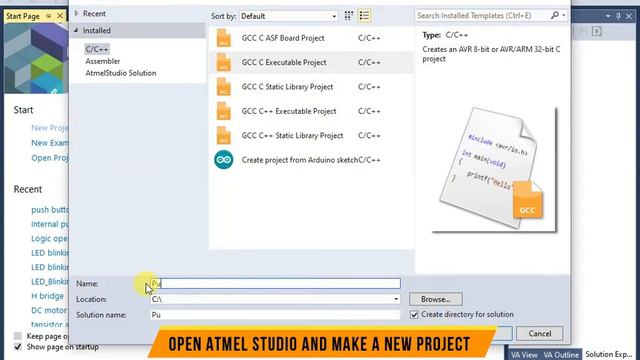Click Open Project link on Start Page
This screenshot has height=360, width=640.
(50, 158)
